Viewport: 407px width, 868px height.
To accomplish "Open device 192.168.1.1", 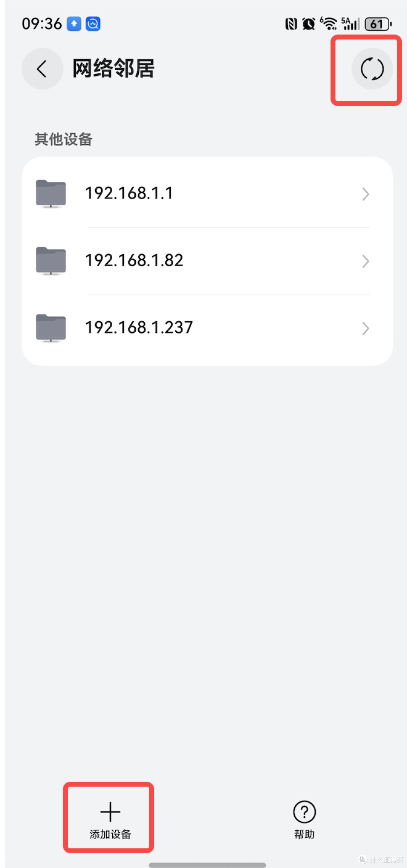I will 207,194.
